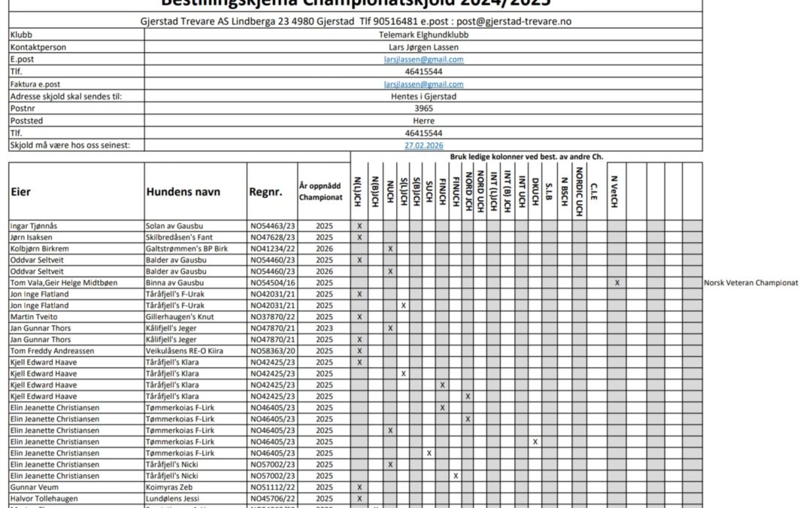This screenshot has height=508, width=812.
Task: Select the 'År oppnådd Championat' header
Action: coord(321,191)
